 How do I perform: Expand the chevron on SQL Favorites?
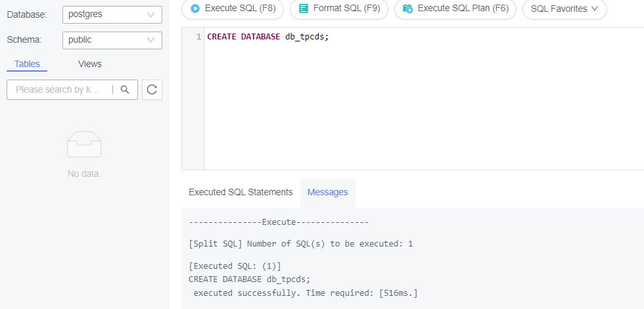[594, 8]
